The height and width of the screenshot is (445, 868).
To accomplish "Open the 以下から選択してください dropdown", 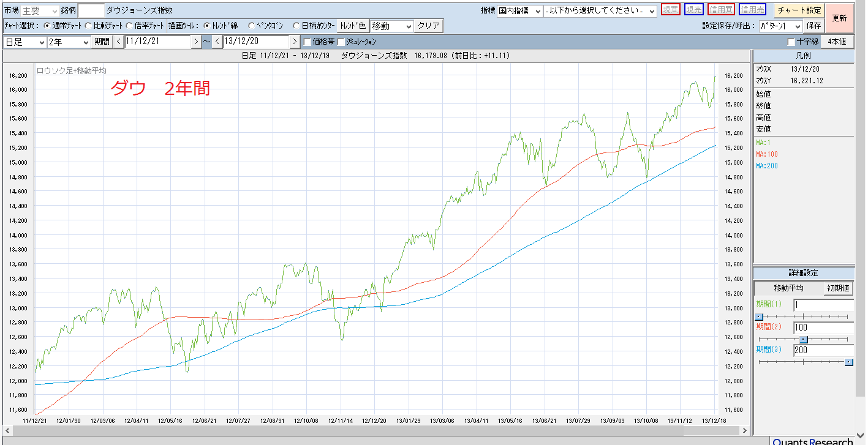I will tap(600, 11).
